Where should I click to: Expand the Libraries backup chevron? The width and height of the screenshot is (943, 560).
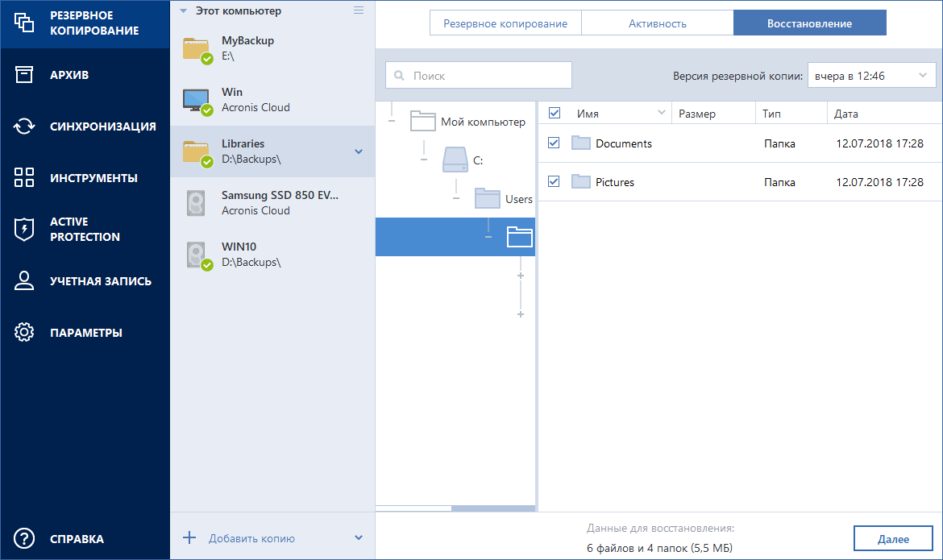tap(359, 151)
